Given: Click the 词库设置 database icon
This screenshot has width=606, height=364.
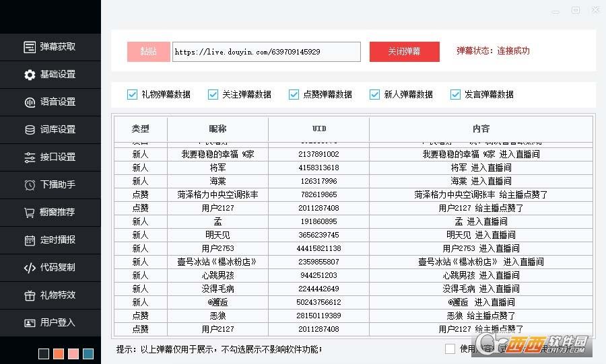Looking at the screenshot, I should tap(30, 130).
